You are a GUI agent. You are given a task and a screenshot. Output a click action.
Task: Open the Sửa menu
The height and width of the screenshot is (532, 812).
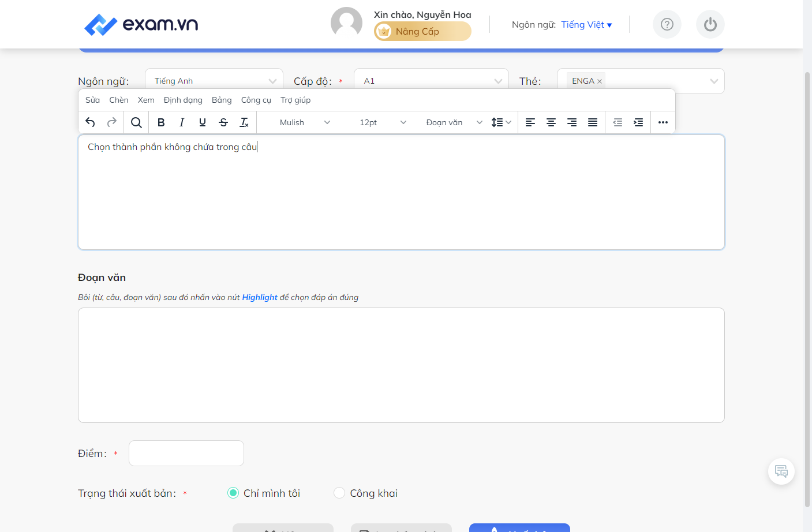click(x=92, y=100)
